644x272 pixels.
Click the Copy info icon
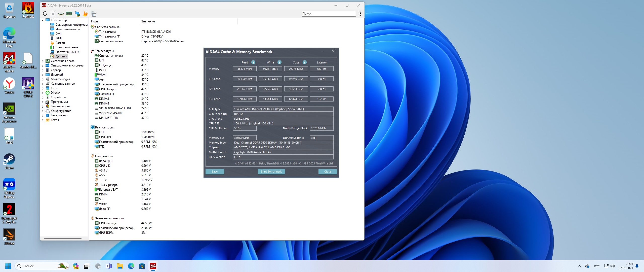point(305,62)
